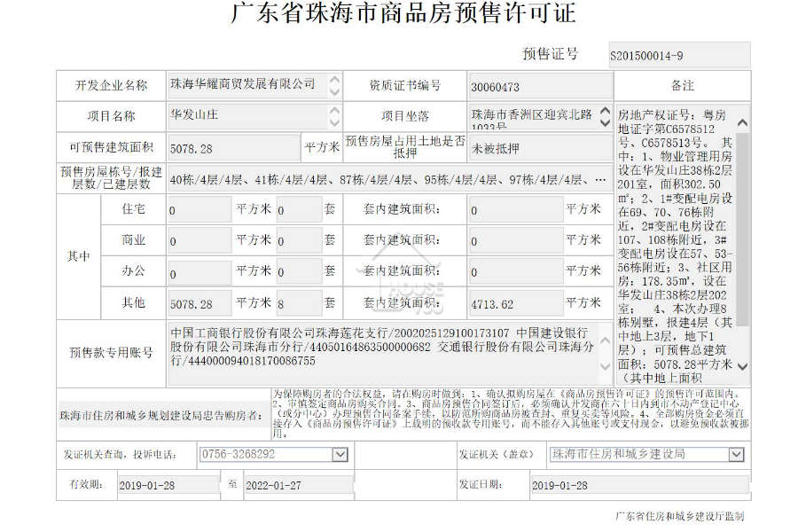Click the 可预售建筑面积 label
Viewport: 798px width, 532px height.
(x=111, y=148)
